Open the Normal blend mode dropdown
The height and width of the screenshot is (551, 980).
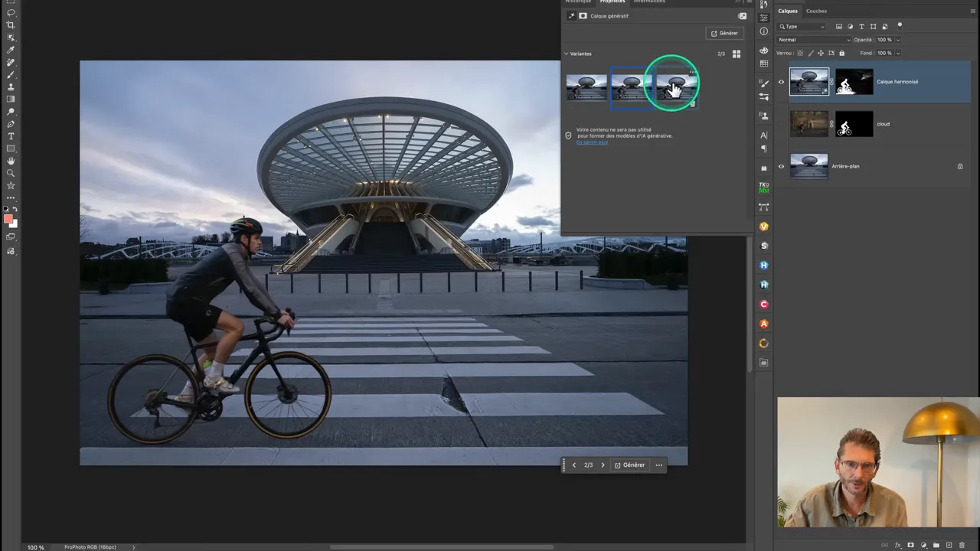tap(813, 40)
